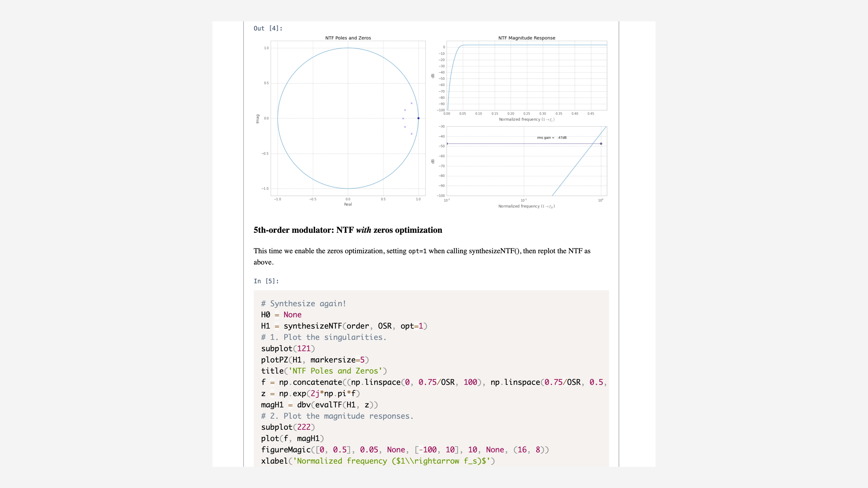Click the Out [4] output prompt label
The image size is (868, 488).
pyautogui.click(x=268, y=28)
